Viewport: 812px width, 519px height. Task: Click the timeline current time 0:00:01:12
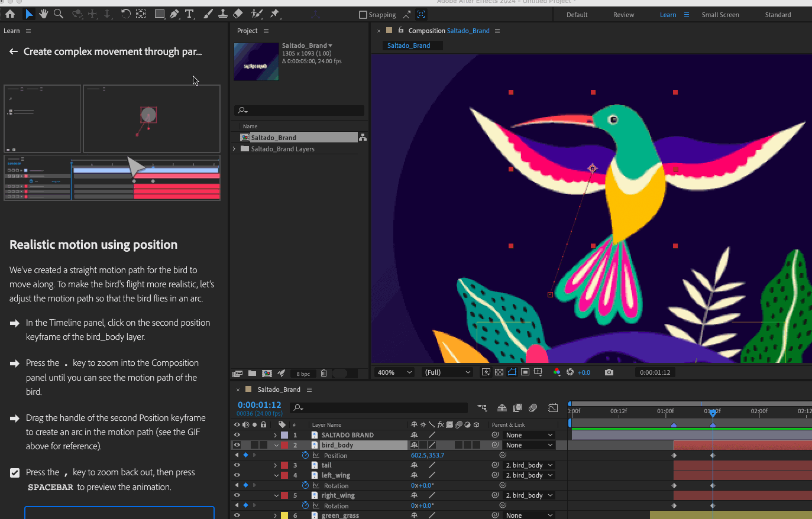click(x=259, y=405)
